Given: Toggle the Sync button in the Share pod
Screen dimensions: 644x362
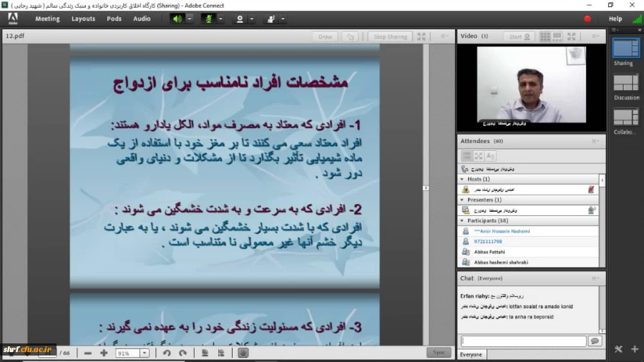Looking at the screenshot, I should (x=439, y=353).
